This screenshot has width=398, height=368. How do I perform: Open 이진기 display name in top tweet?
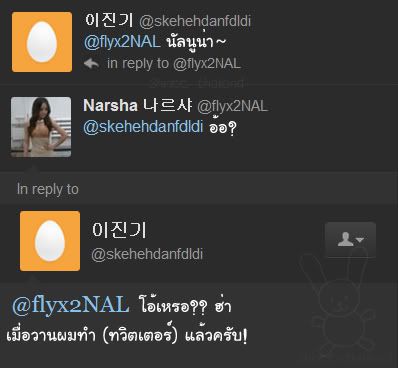click(x=109, y=21)
